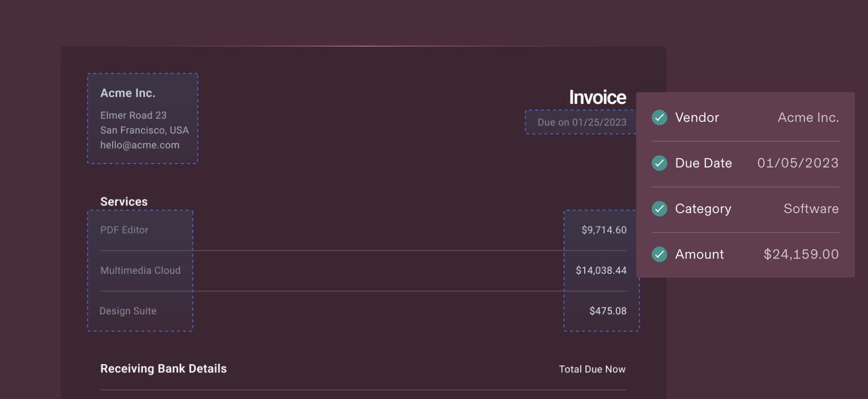Click the $24,159.00 amount value
This screenshot has width=868, height=399.
coord(801,254)
